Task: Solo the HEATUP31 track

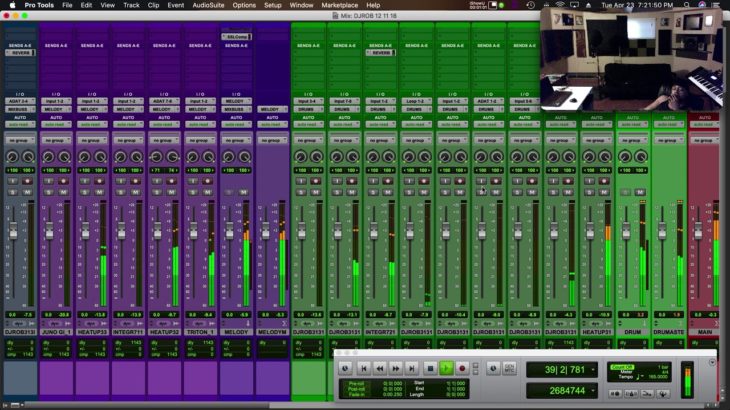Action: [x=589, y=192]
